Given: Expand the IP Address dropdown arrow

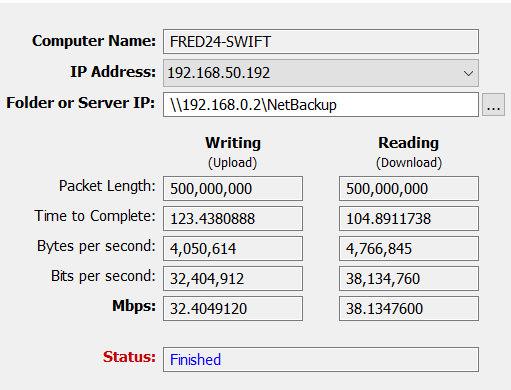Looking at the screenshot, I should [x=468, y=73].
